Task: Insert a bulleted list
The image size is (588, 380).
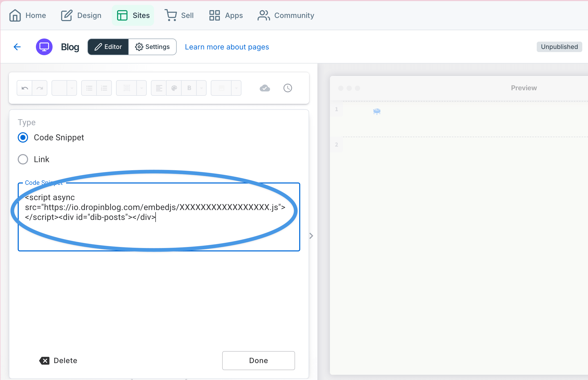Action: click(x=89, y=88)
